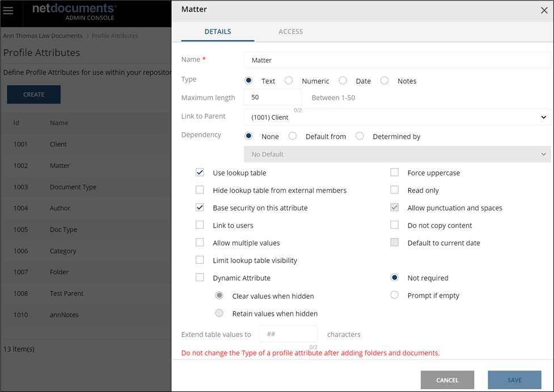Viewport: 554px width, 392px height.
Task: Uncheck Use lookup table checkbox
Action: tap(200, 172)
